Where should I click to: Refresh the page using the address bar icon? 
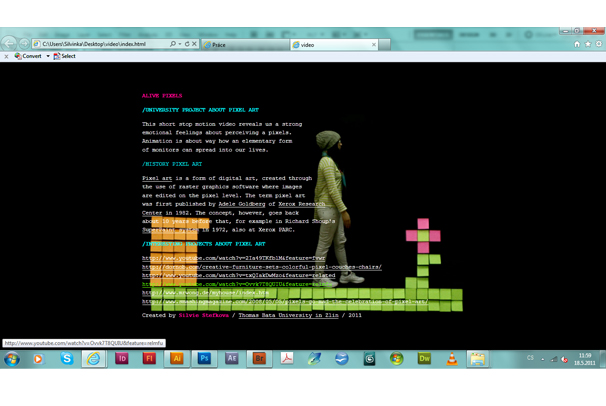point(186,44)
